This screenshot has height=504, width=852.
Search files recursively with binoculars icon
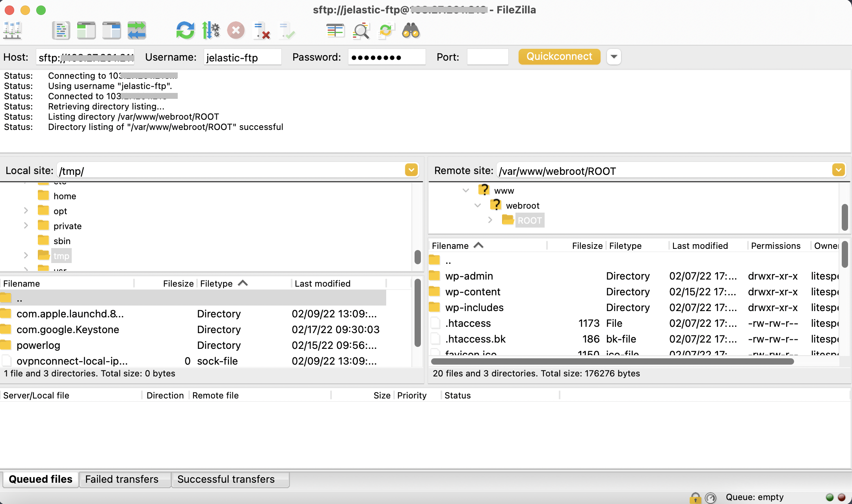[411, 31]
